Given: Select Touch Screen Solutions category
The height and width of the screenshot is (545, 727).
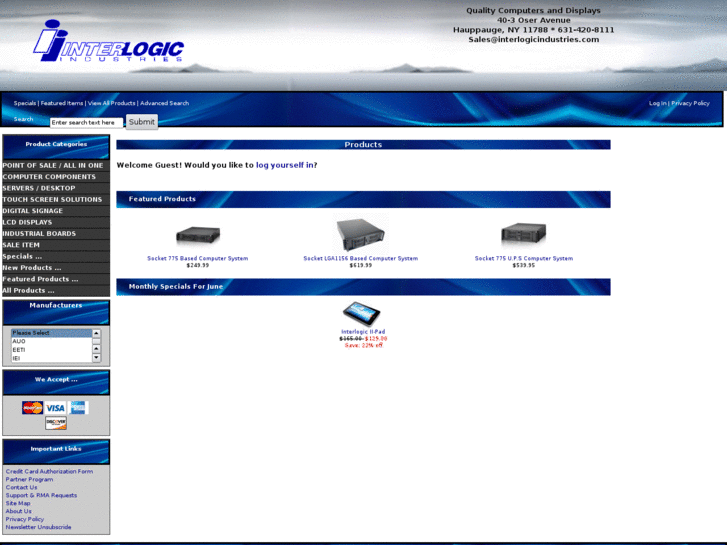Looking at the screenshot, I should click(56, 199).
